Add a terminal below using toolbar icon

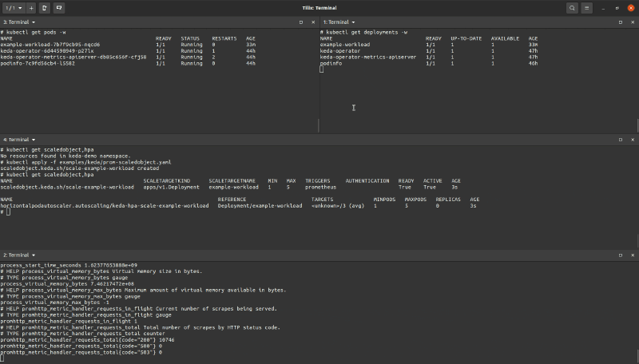(x=59, y=8)
